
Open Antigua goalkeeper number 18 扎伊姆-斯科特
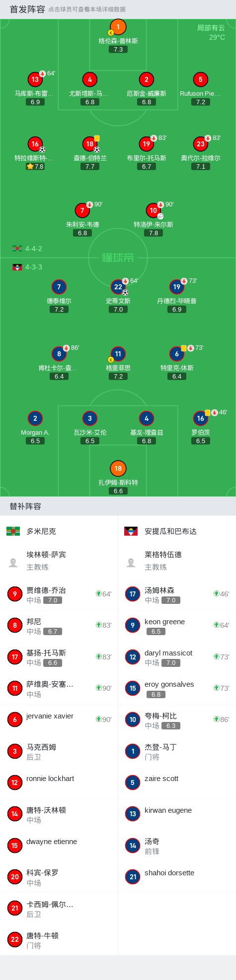coord(118,468)
